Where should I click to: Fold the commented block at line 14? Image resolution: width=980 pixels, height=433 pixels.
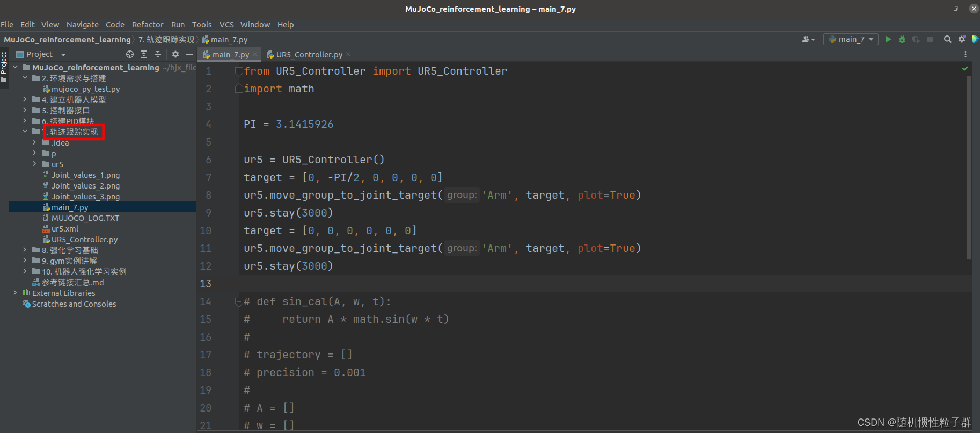(239, 301)
